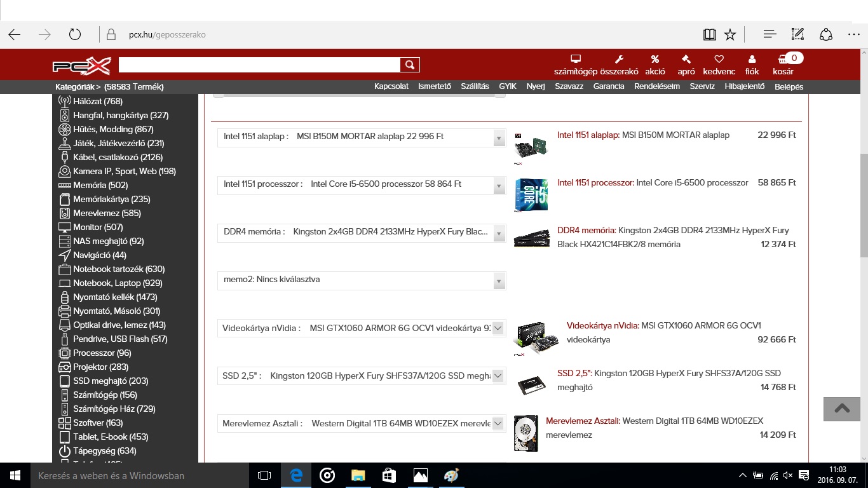
Task: Expand the Merevlemez Asztali dropdown
Action: coord(498,423)
